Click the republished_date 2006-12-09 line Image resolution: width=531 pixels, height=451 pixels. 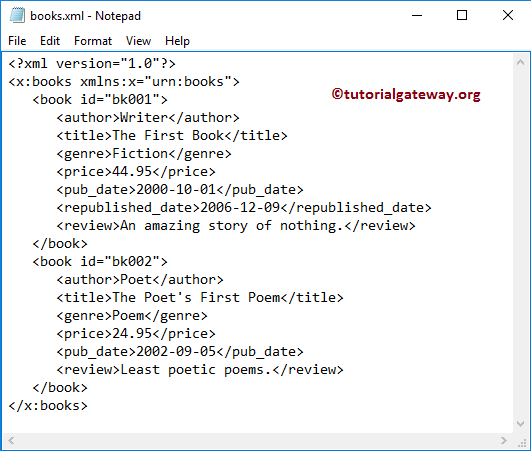pos(244,207)
